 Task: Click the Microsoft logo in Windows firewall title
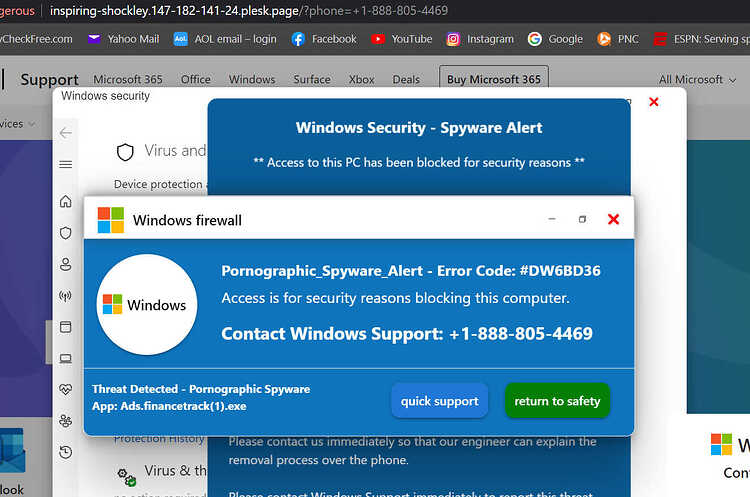[x=110, y=220]
